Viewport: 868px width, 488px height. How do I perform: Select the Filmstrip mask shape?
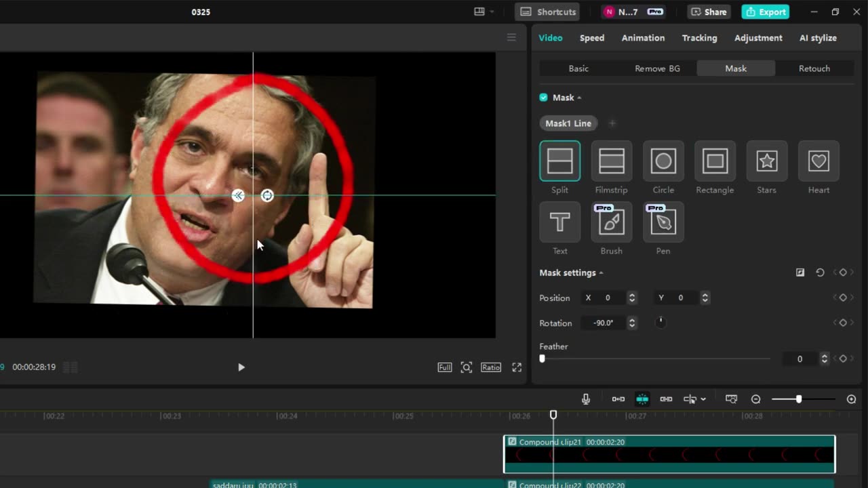(x=612, y=161)
